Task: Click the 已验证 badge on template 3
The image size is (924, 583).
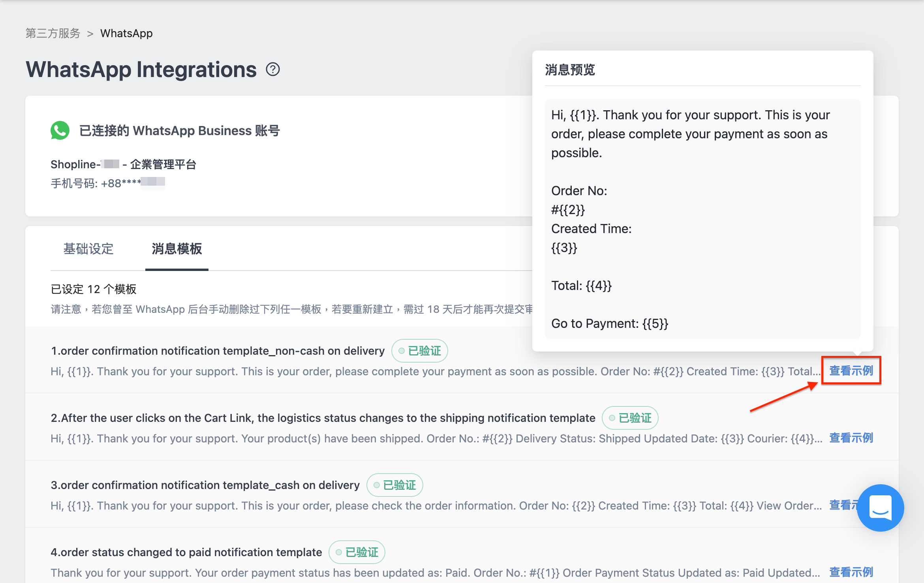Action: click(x=394, y=485)
